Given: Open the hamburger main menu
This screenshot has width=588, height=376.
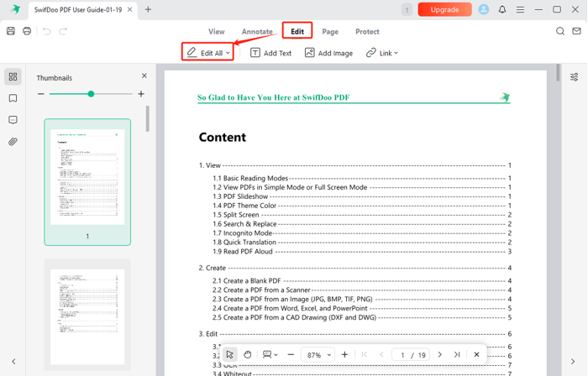Looking at the screenshot, I should [x=520, y=10].
